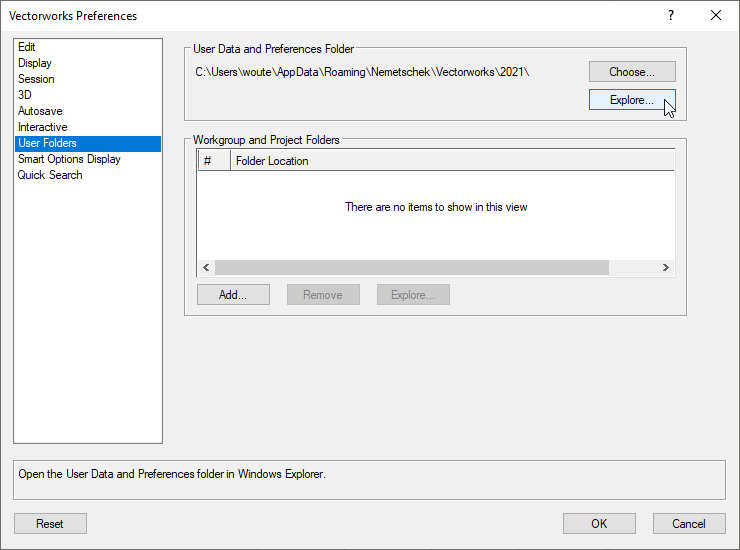
Task: Open the 3D preferences pane
Action: click(88, 95)
